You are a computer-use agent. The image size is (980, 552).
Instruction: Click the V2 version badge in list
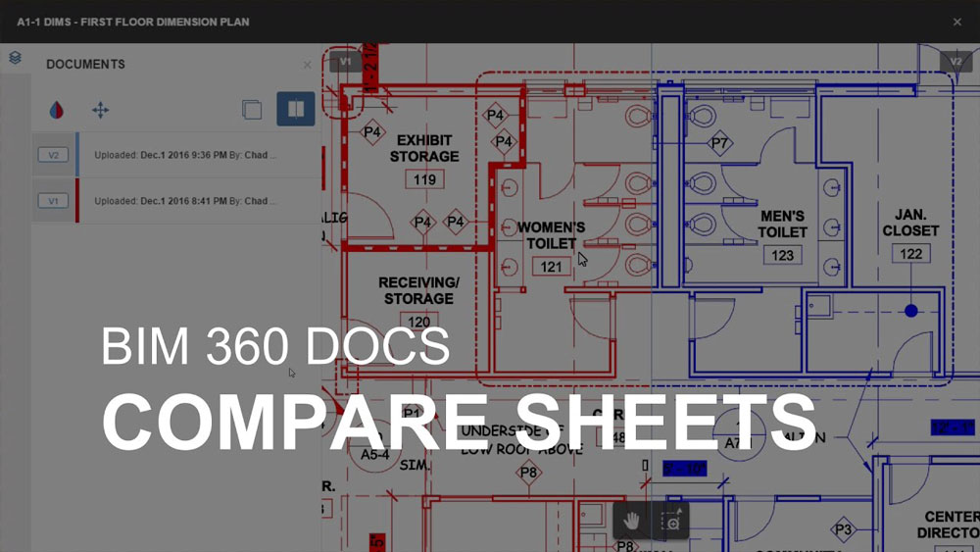pyautogui.click(x=53, y=155)
